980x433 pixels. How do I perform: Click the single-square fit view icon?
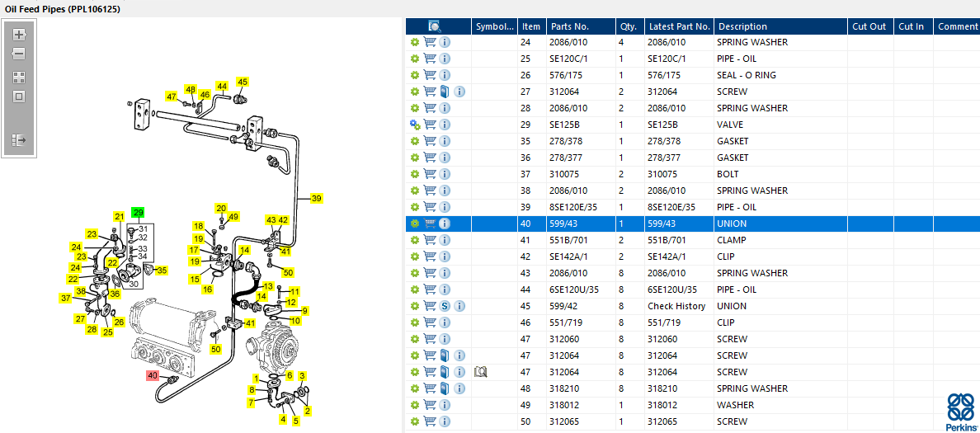19,96
